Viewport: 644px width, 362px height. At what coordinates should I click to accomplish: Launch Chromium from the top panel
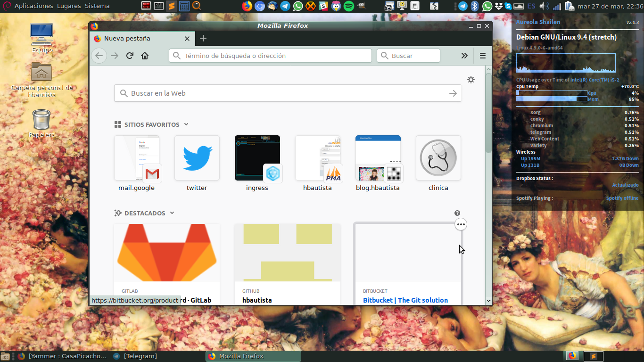click(260, 6)
